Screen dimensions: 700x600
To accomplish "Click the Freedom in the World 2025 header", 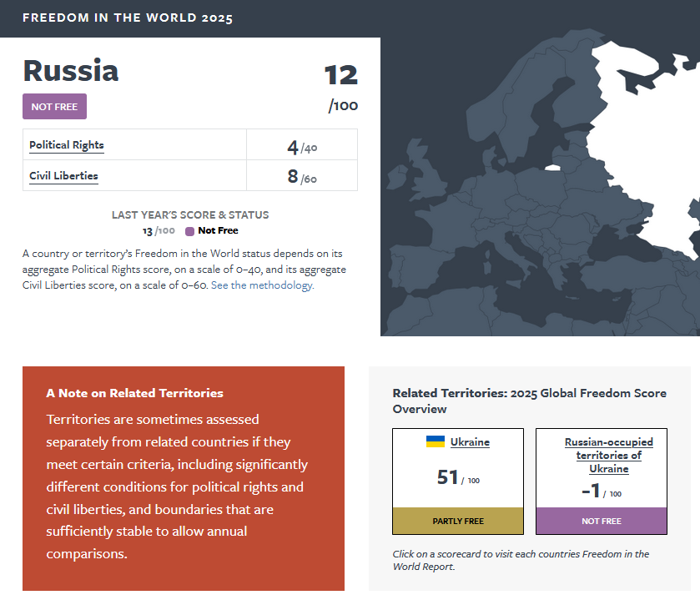I will (x=128, y=18).
